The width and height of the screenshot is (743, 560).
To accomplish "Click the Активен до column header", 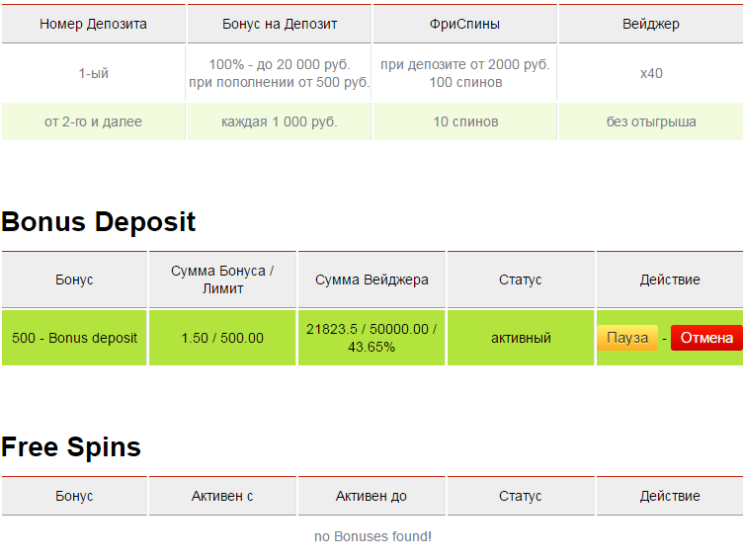I will (371, 496).
